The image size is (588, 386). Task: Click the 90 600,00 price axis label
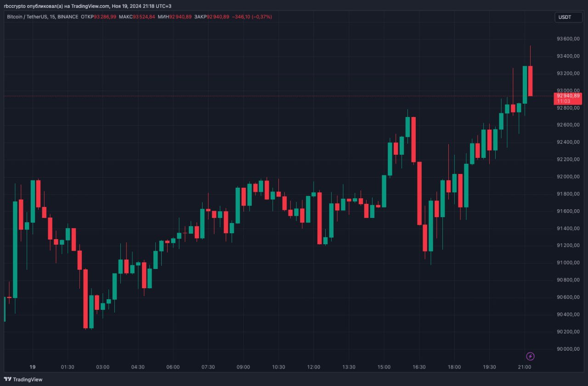point(568,297)
